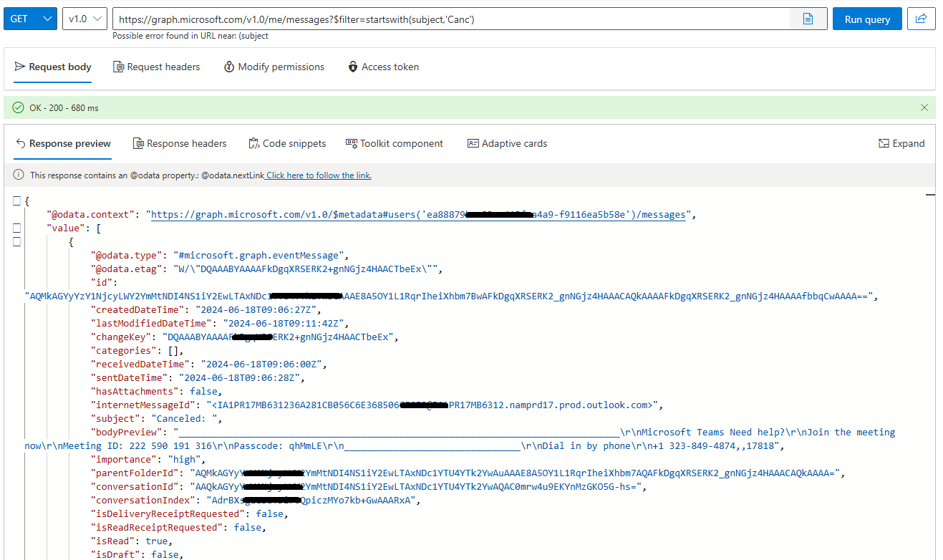
Task: Click the Run query button
Action: pos(867,19)
